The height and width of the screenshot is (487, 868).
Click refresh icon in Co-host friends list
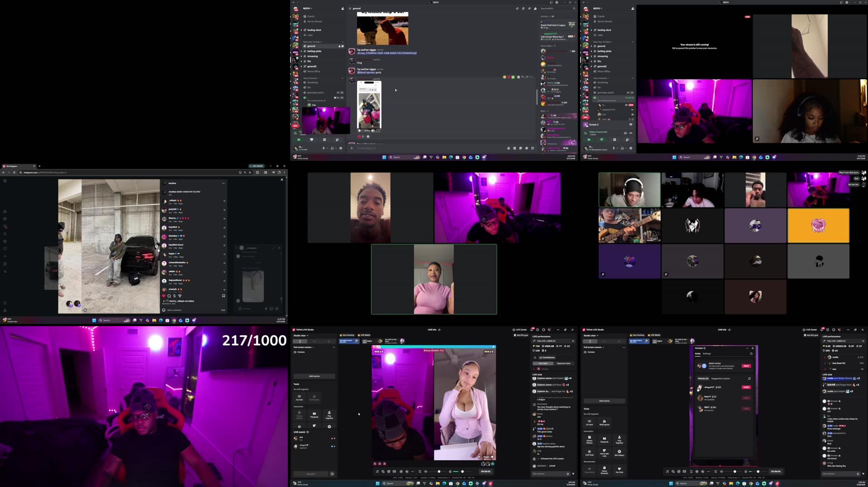[x=749, y=379]
